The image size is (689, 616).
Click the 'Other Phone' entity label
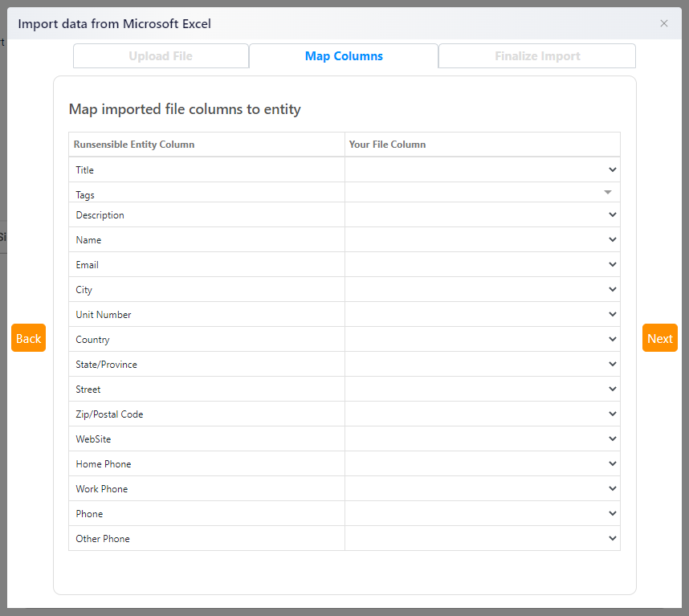click(x=103, y=539)
